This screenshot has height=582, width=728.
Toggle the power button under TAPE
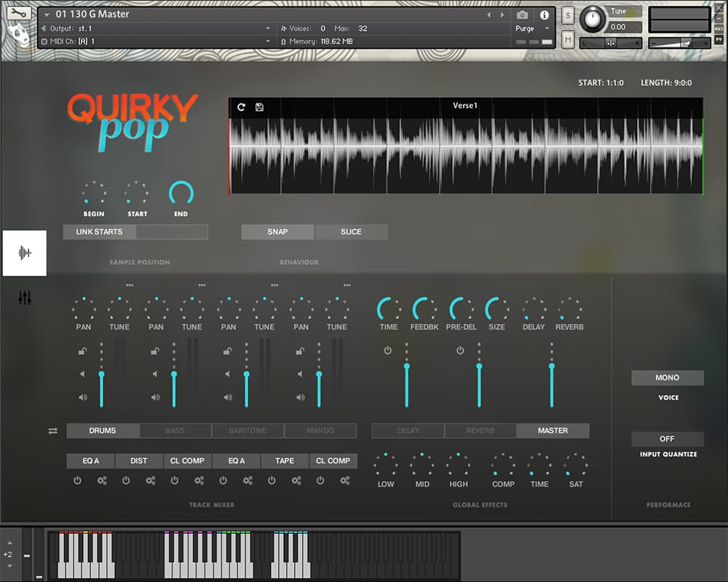(272, 480)
